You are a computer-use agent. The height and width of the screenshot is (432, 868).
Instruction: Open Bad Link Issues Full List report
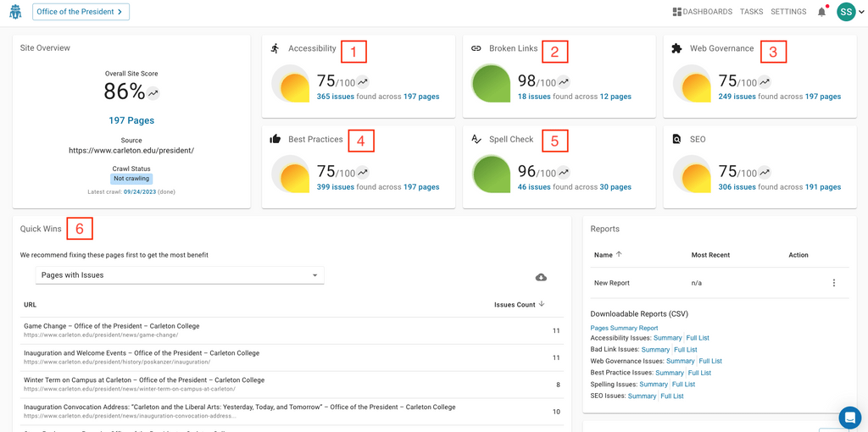click(x=685, y=350)
